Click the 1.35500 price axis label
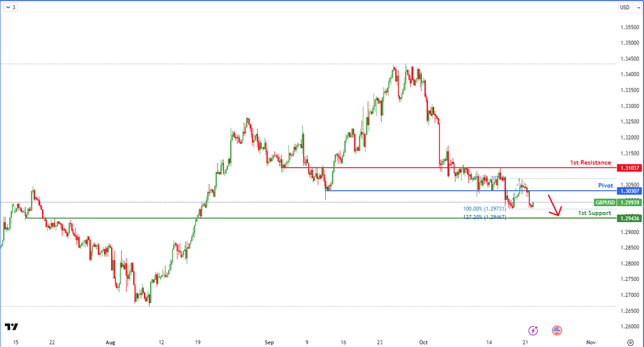 click(629, 27)
